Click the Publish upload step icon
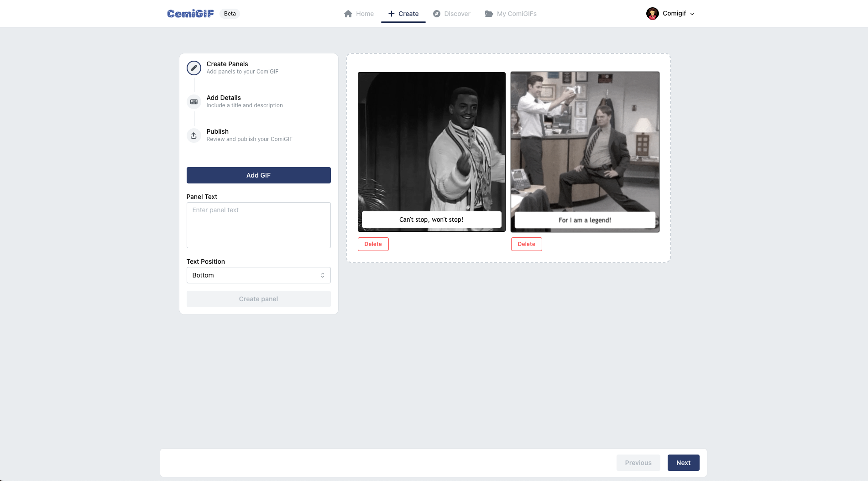The width and height of the screenshot is (868, 481). 194,136
